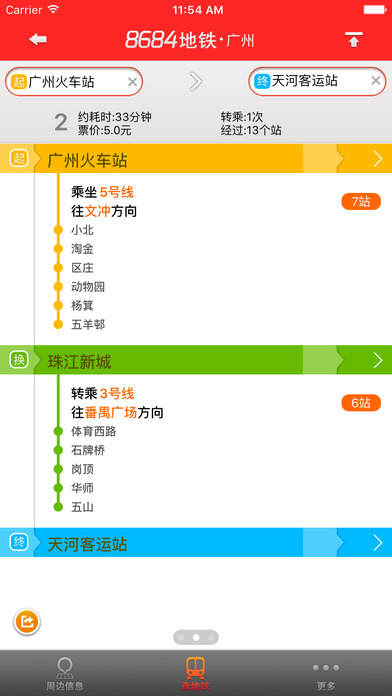Image resolution: width=392 pixels, height=696 pixels.
Task: Expand the 广州火车站 start station row chevron
Action: pos(377,158)
